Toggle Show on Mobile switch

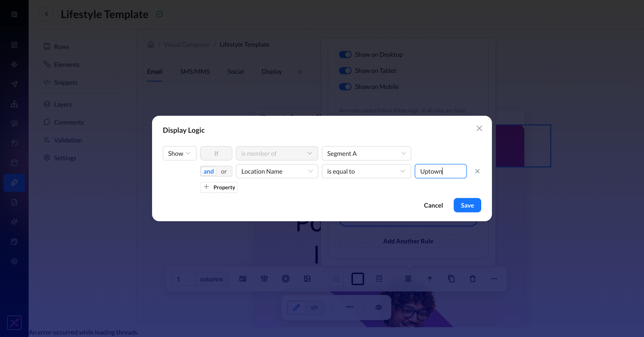[x=345, y=87]
